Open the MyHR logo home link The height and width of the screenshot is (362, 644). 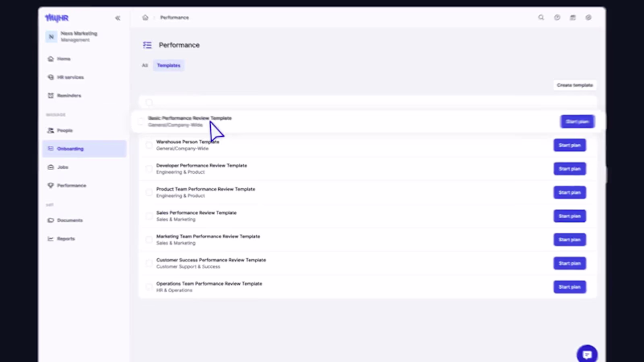pyautogui.click(x=56, y=18)
